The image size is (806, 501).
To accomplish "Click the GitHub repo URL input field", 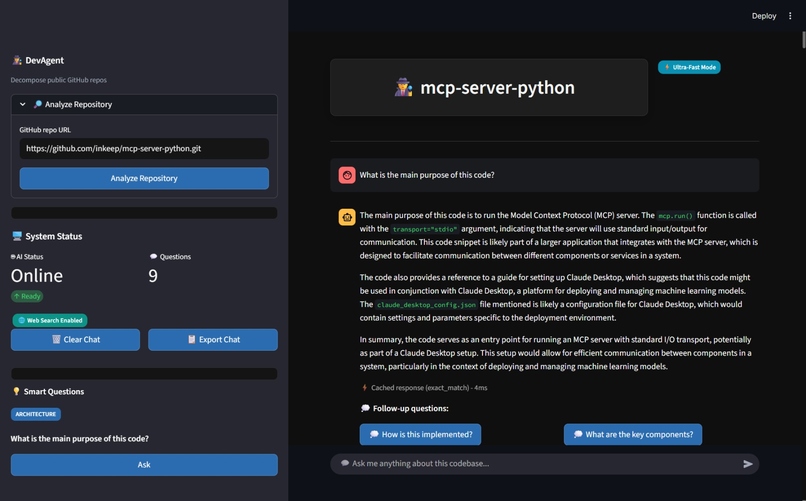I will tap(144, 149).
